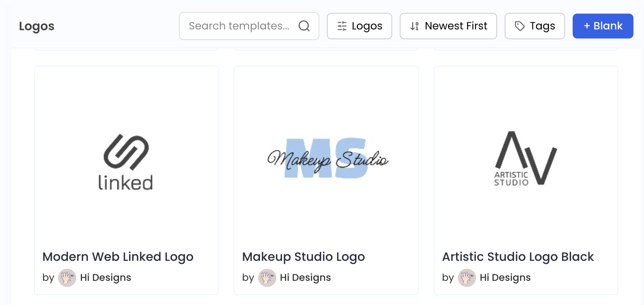
Task: Open the Artistic Studio AV logo preview
Action: point(525,159)
